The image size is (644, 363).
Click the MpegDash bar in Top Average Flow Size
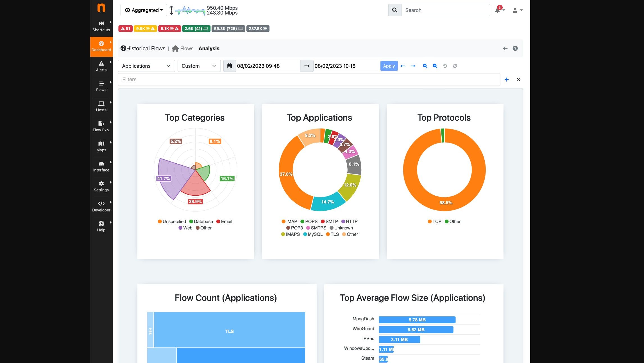(416, 320)
